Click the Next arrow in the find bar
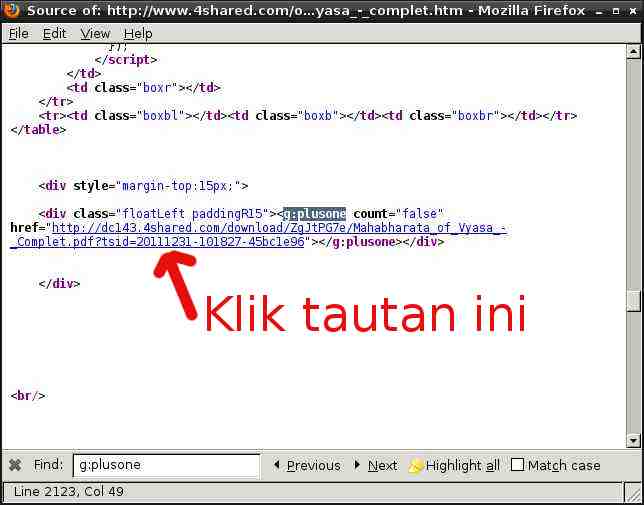Image resolution: width=644 pixels, height=505 pixels. click(x=358, y=465)
